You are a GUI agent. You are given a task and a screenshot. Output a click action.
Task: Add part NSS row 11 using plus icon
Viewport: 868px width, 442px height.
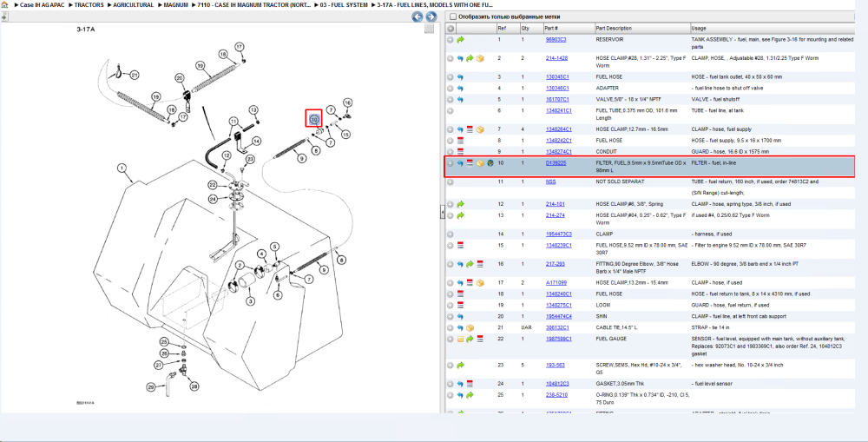tap(450, 181)
